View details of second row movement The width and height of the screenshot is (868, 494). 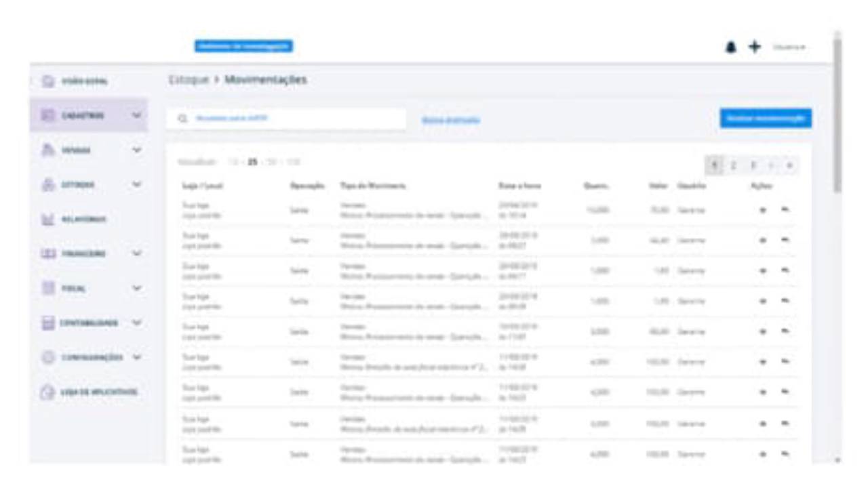(x=763, y=241)
